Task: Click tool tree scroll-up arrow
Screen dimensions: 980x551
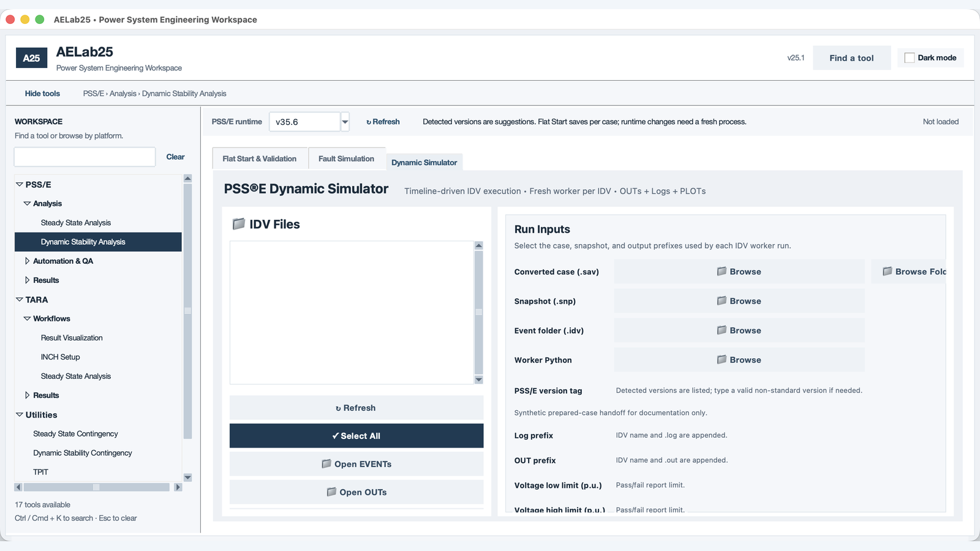Action: point(187,178)
